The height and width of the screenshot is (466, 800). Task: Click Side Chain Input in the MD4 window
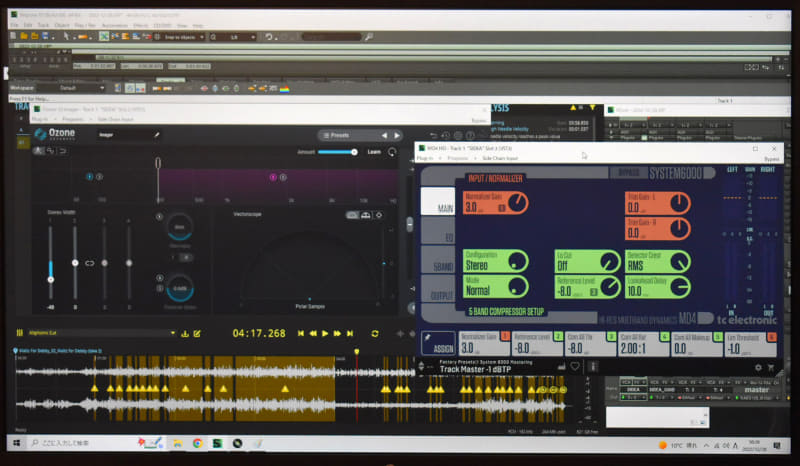pyautogui.click(x=499, y=158)
